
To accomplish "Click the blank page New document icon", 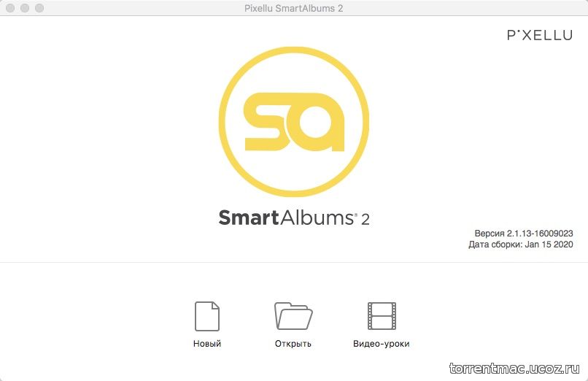I will (x=207, y=316).
